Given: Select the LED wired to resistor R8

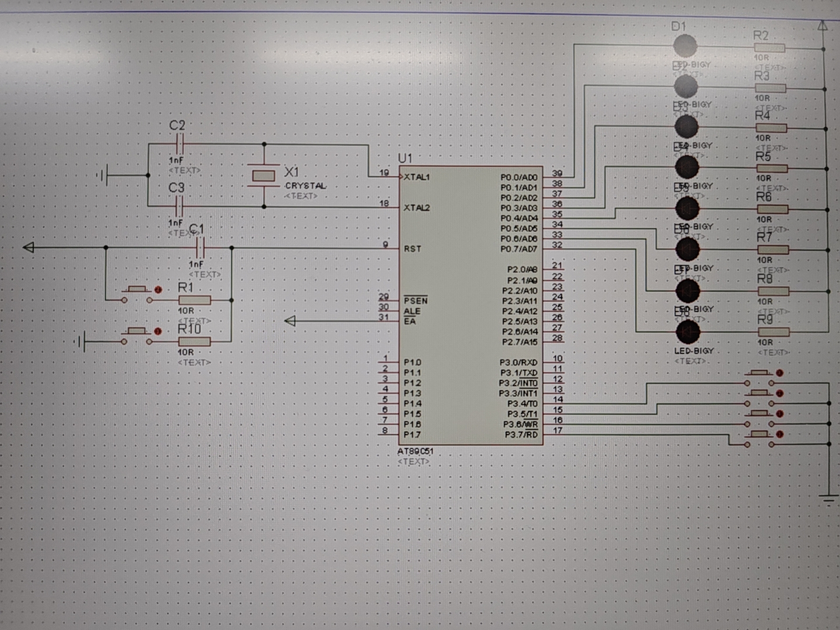Looking at the screenshot, I should 688,290.
